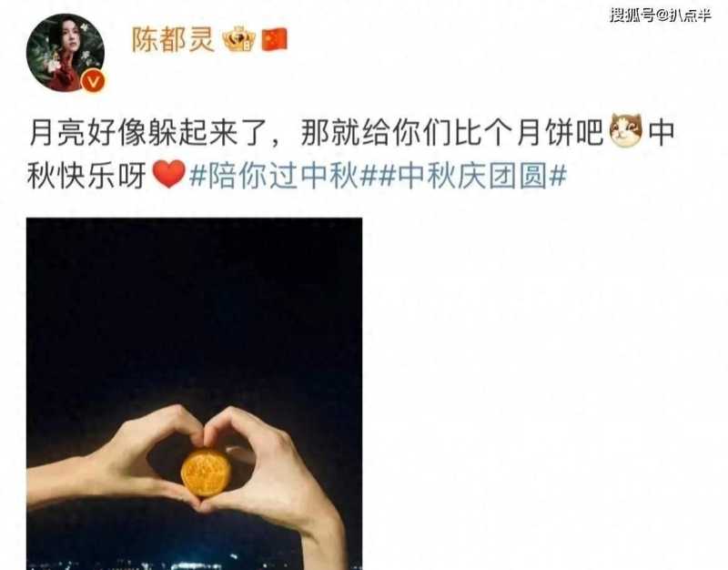This screenshot has height=570, width=728.
Task: Click the gold crown membership icon
Action: click(239, 40)
